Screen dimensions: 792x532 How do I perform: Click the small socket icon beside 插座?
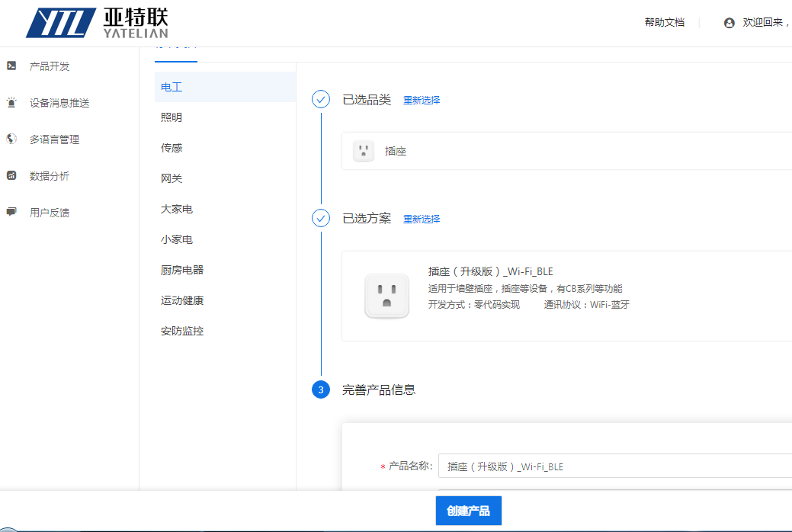[364, 151]
